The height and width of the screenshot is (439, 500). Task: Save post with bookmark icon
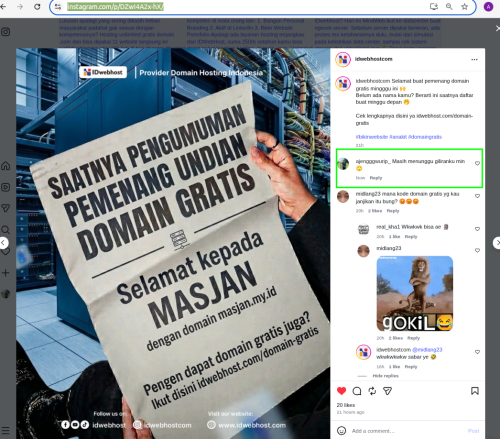point(475,391)
